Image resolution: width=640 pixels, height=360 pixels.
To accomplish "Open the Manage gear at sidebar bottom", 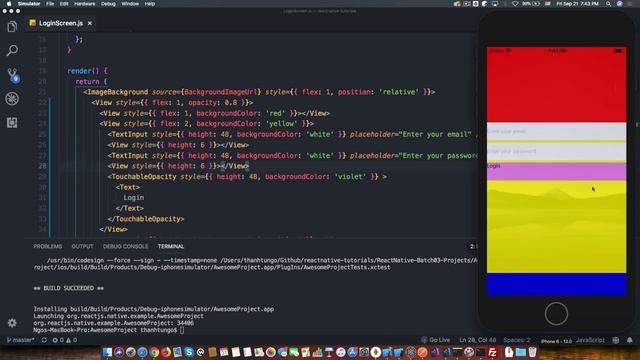I will [12, 322].
